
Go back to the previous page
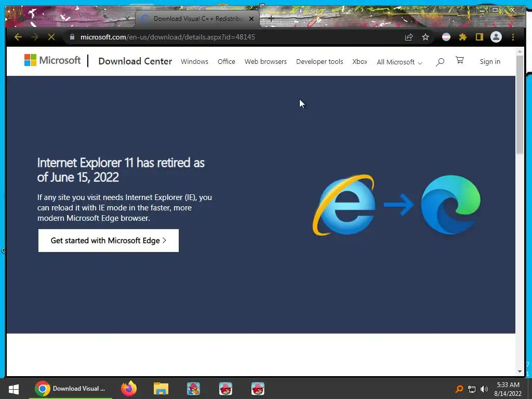pos(18,37)
